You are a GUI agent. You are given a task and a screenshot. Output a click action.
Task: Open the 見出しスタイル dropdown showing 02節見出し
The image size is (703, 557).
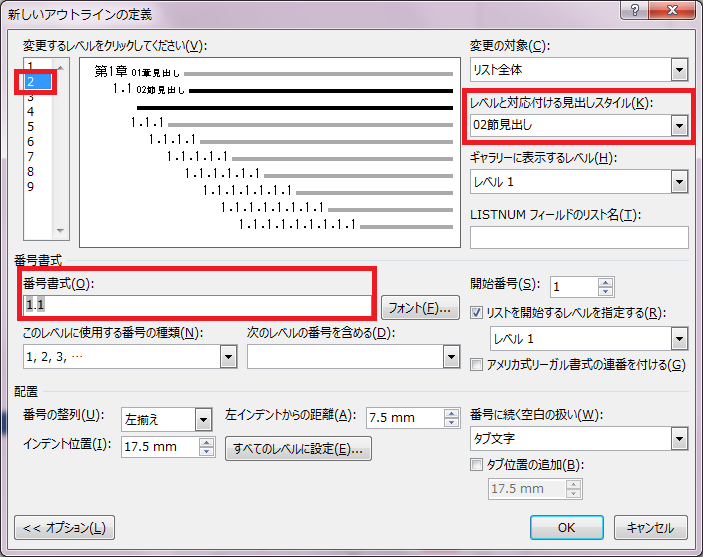(x=679, y=126)
